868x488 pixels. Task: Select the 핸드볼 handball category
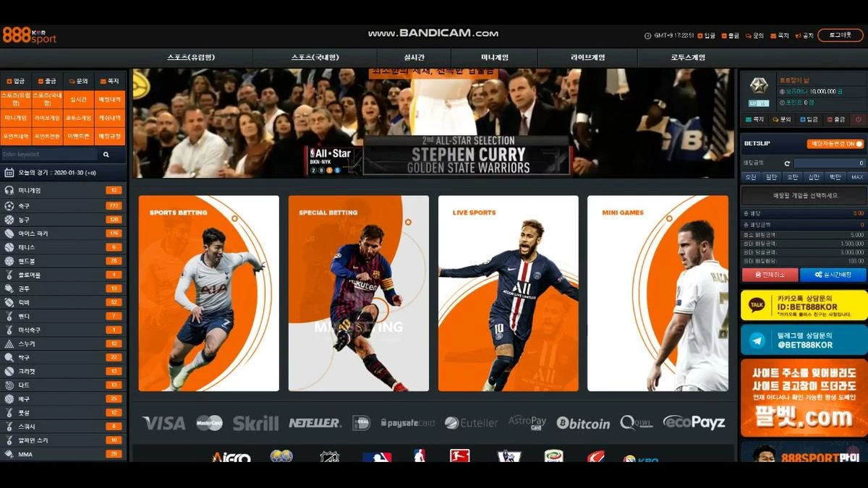point(64,261)
